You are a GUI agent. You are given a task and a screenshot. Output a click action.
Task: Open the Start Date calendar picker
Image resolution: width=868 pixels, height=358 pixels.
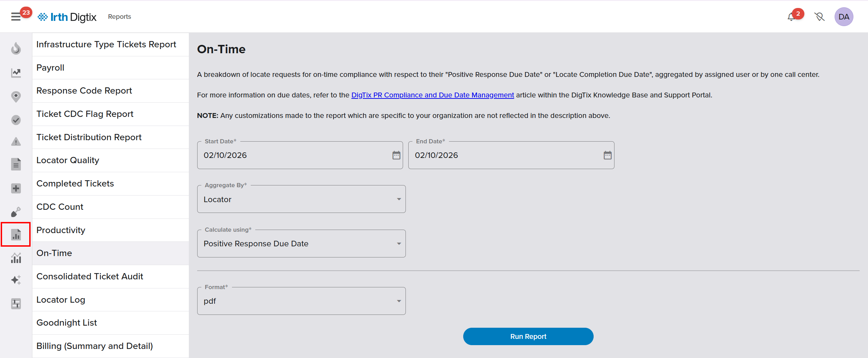[396, 155]
